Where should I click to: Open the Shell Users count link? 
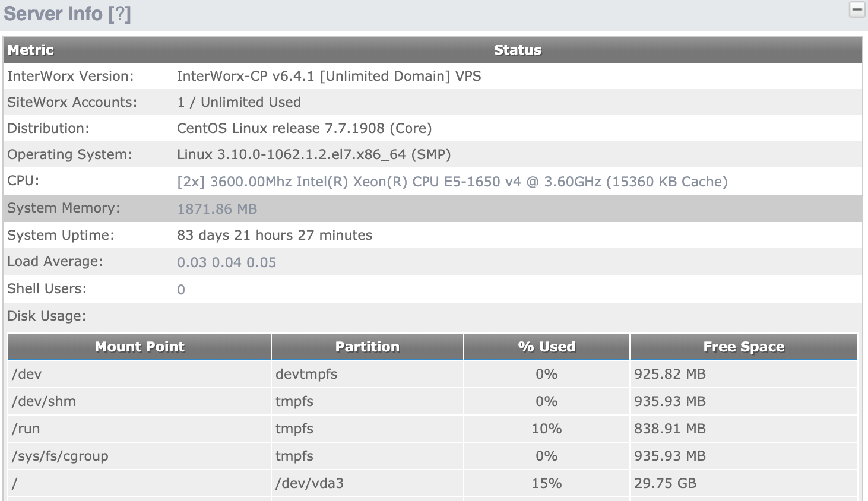[x=180, y=289]
